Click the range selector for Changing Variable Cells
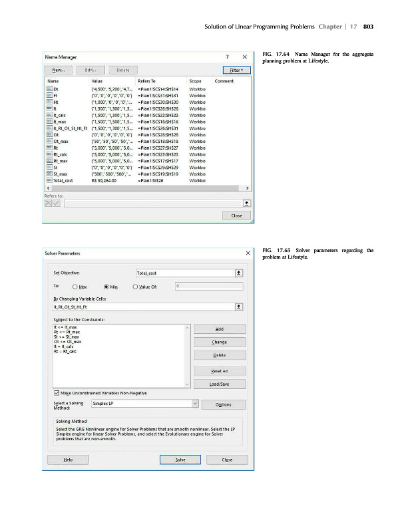The width and height of the screenshot is (416, 532). coord(240,307)
